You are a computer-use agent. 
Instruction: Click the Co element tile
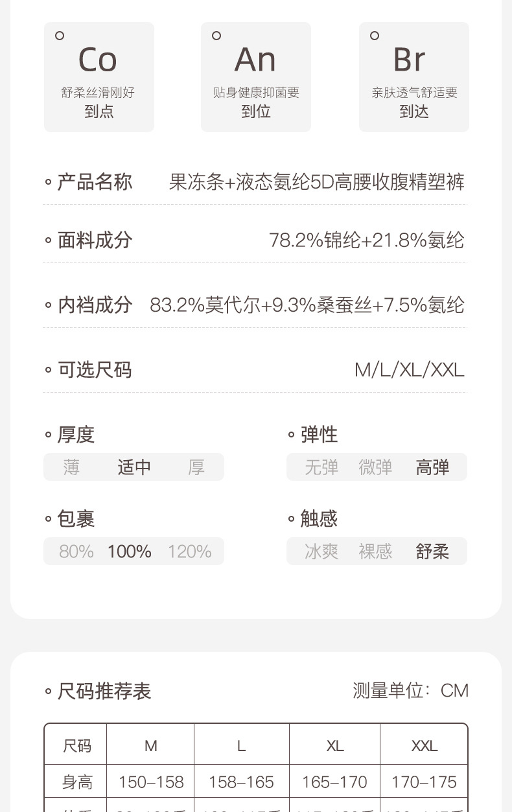coord(99,77)
